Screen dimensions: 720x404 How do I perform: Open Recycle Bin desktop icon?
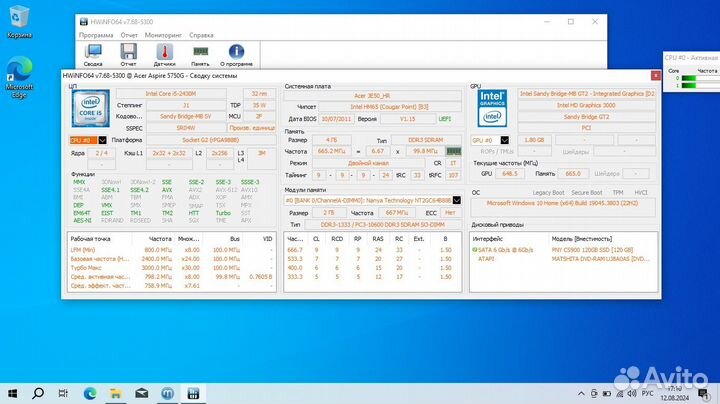tap(19, 22)
